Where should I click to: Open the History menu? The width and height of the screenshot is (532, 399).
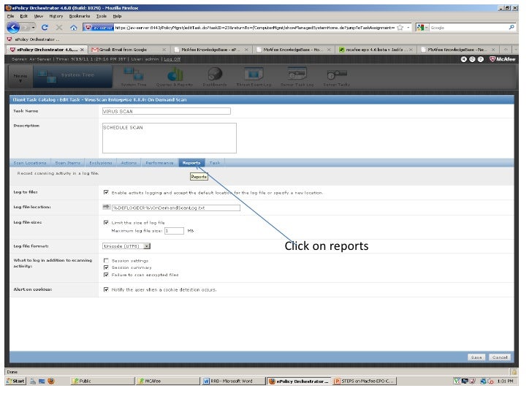(x=56, y=16)
